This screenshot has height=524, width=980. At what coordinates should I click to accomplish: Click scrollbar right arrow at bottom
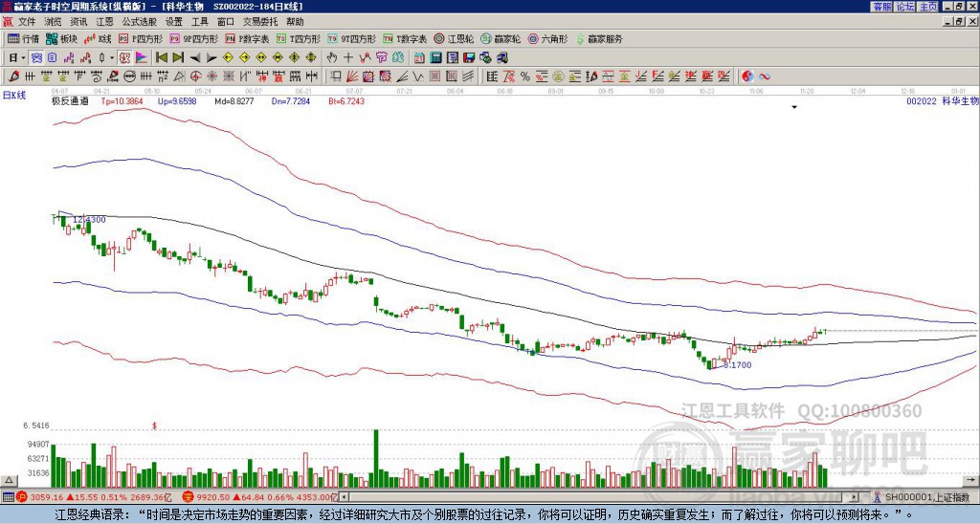click(x=854, y=497)
